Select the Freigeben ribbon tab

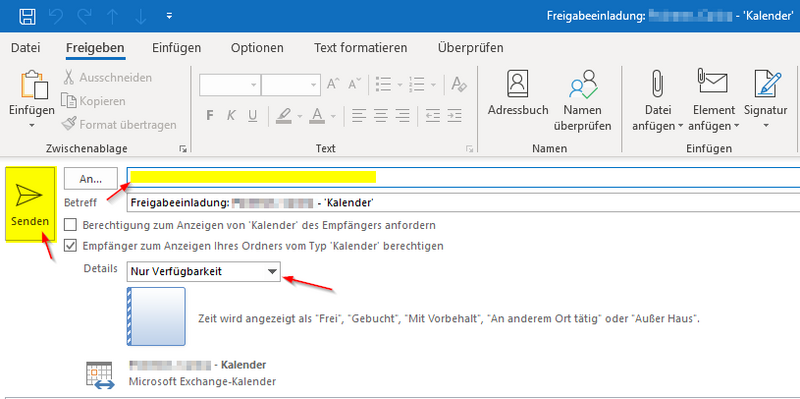tap(95, 48)
